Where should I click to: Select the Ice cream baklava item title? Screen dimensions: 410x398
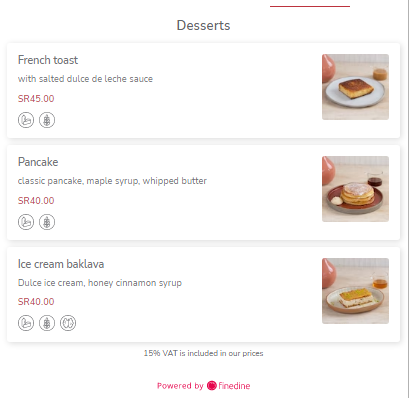[x=61, y=264]
